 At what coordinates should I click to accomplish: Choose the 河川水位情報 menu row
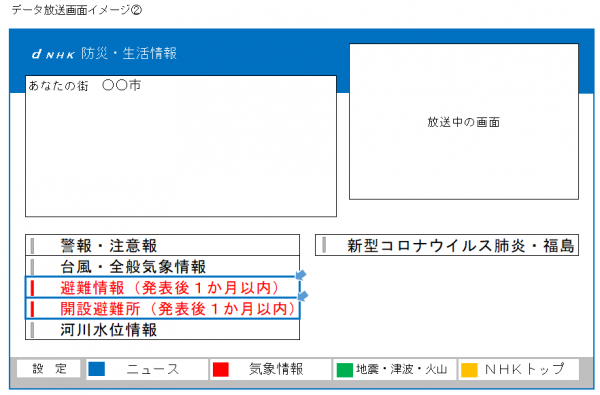[x=162, y=330]
